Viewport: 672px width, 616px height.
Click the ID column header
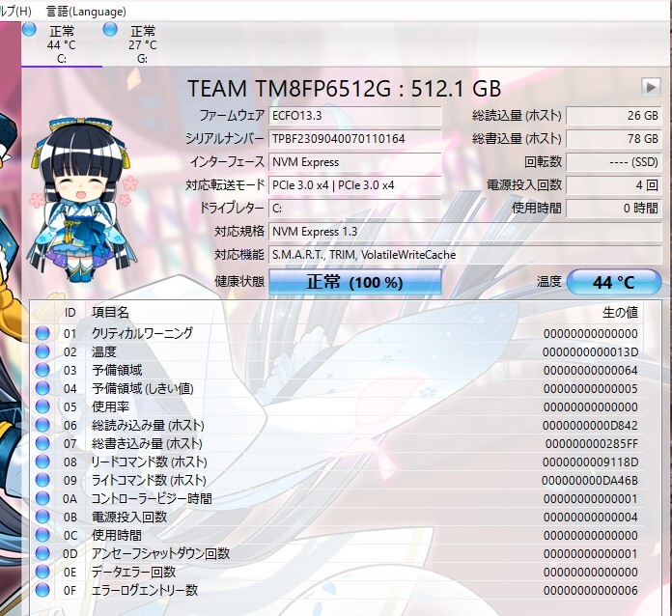tap(70, 312)
